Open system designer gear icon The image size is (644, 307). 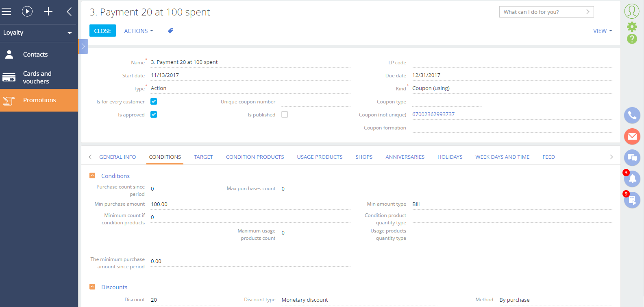[x=632, y=27]
